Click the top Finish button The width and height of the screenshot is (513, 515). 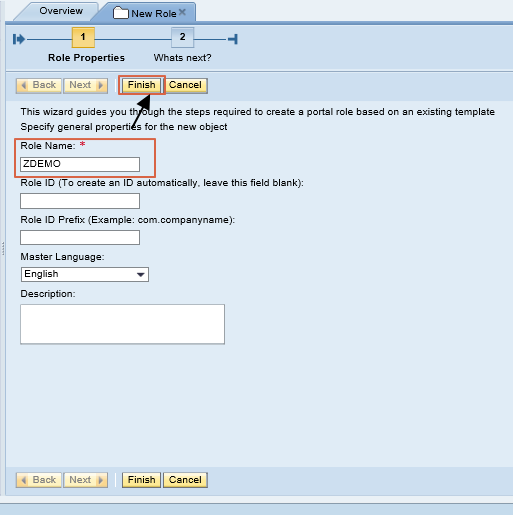142,85
